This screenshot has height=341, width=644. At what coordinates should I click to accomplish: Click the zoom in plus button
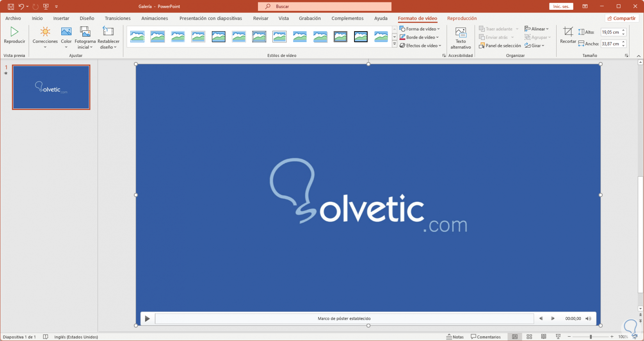tap(612, 337)
